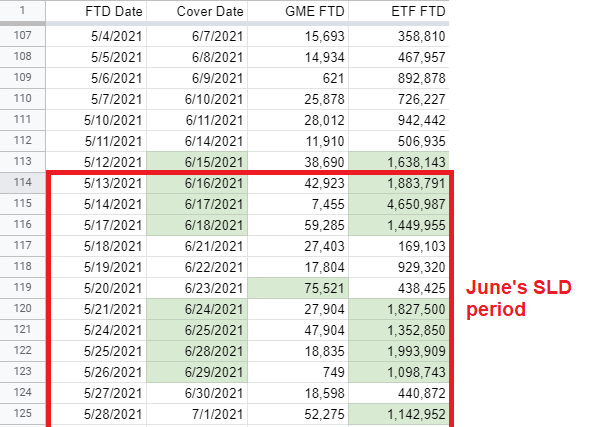597x427 pixels.
Task: Click the GME FTD header cell
Action: [298, 11]
